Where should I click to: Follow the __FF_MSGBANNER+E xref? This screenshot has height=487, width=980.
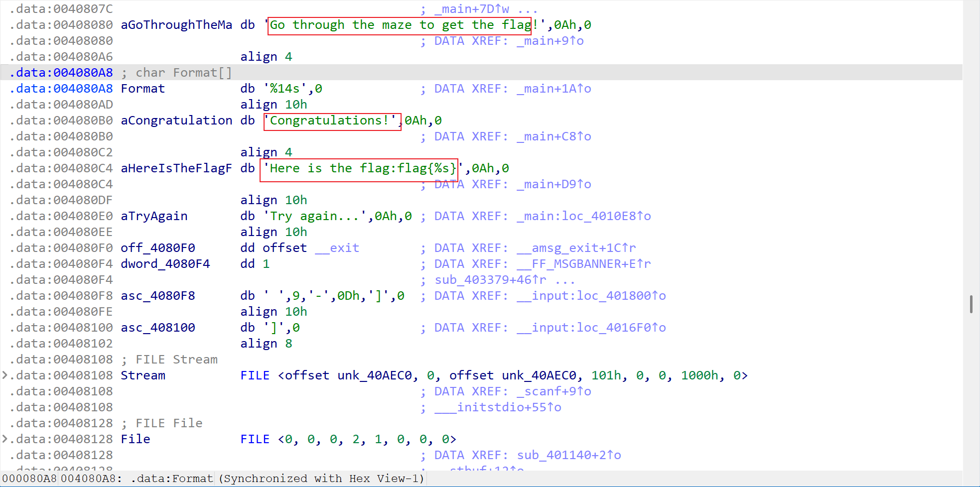pyautogui.click(x=584, y=264)
